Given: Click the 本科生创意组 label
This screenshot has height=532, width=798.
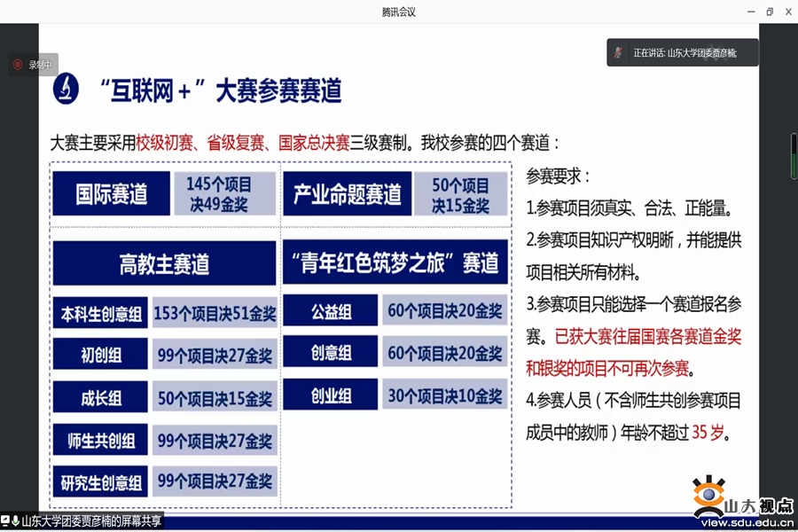Looking at the screenshot, I should point(100,314).
